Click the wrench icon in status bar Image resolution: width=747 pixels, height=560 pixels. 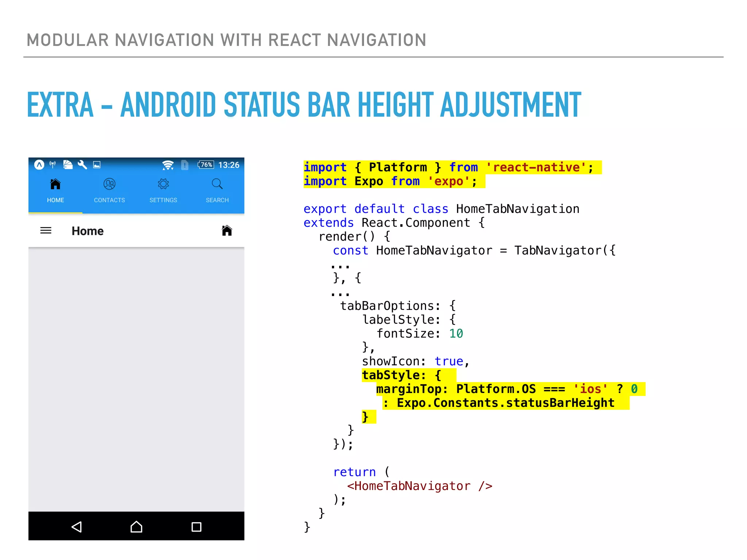[x=82, y=165]
